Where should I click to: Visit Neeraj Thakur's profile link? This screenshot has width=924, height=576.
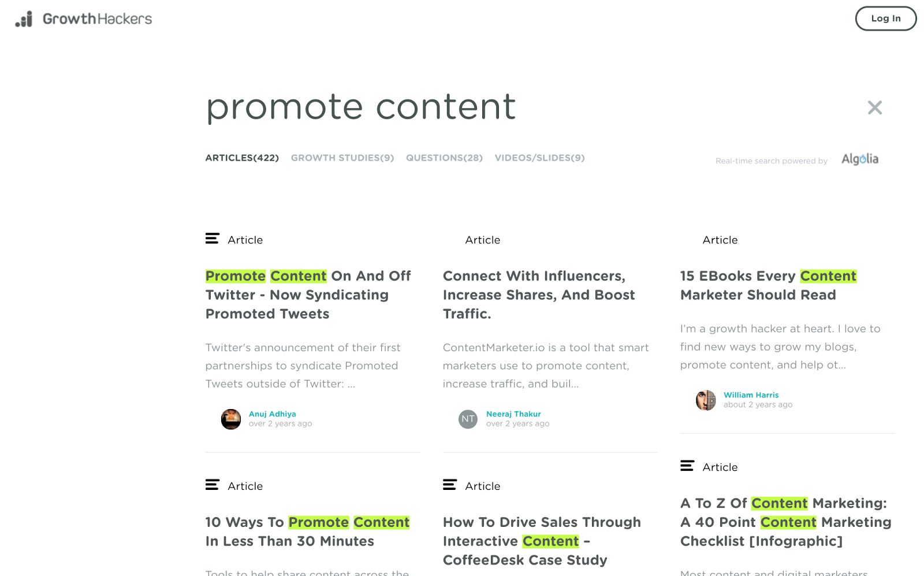pyautogui.click(x=513, y=414)
